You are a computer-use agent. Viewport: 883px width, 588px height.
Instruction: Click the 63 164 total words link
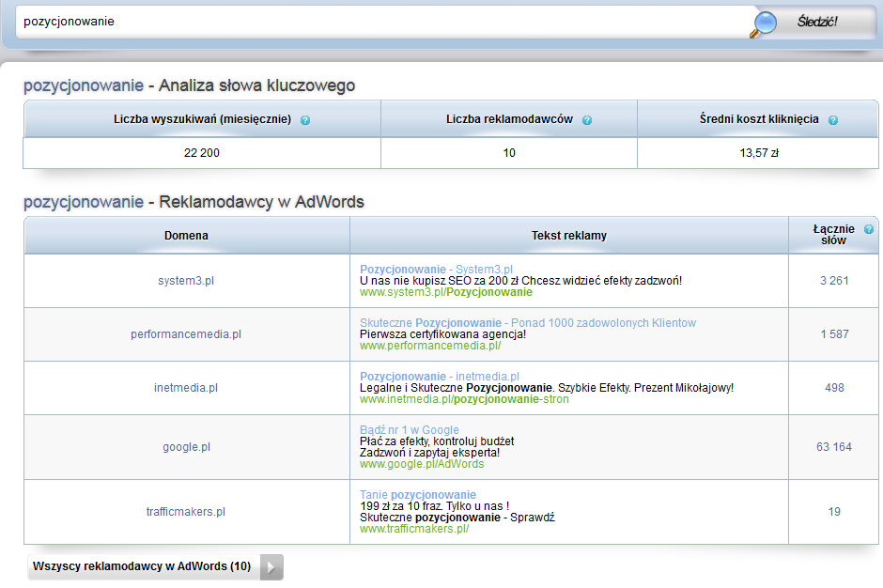pos(834,447)
